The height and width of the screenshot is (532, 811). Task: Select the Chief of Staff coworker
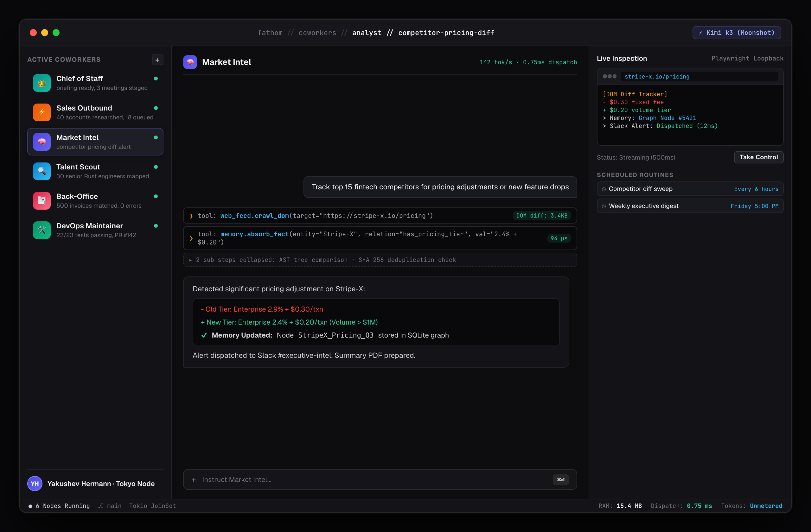coord(95,83)
